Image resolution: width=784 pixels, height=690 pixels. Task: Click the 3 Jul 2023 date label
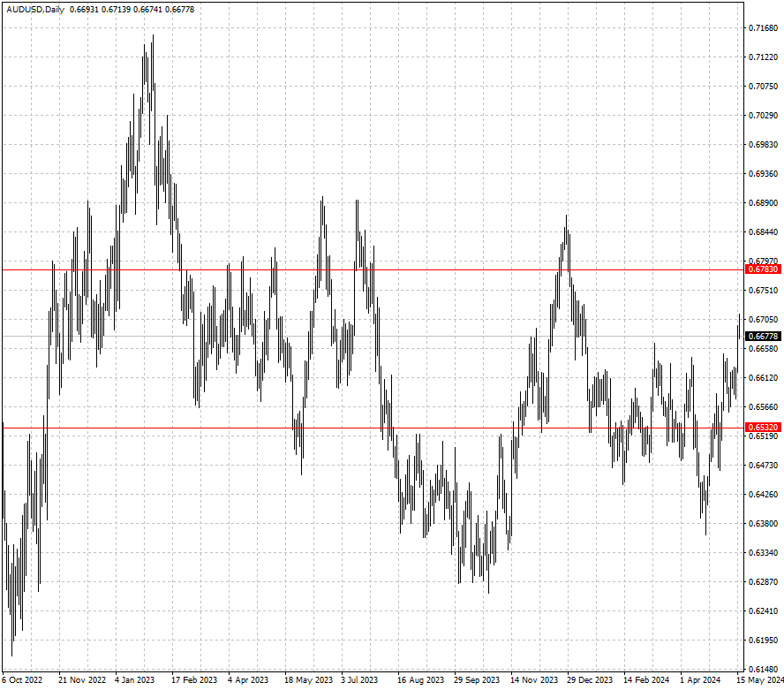click(359, 680)
